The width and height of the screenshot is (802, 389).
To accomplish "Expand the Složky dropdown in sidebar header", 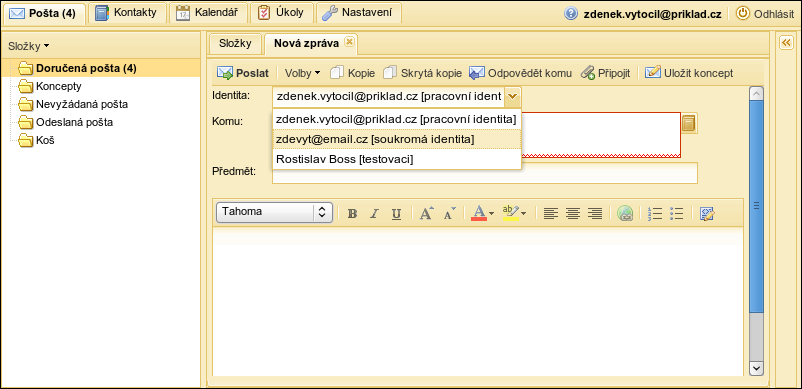I will (29, 46).
